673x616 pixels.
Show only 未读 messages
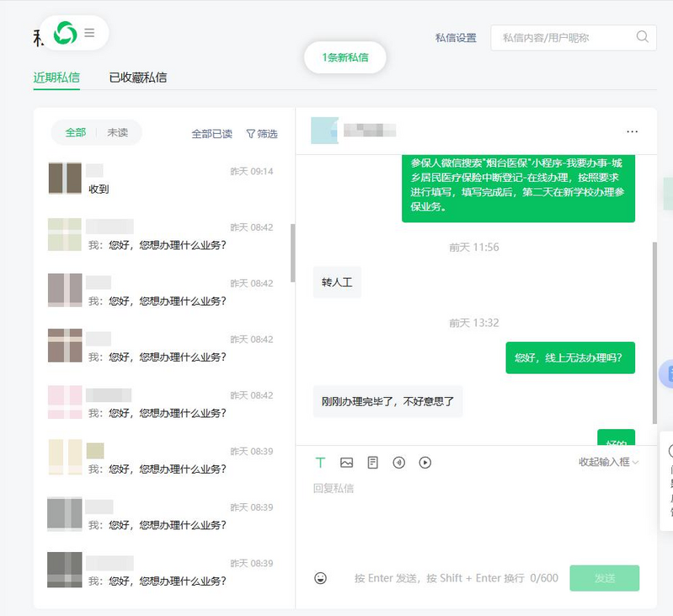tap(118, 132)
